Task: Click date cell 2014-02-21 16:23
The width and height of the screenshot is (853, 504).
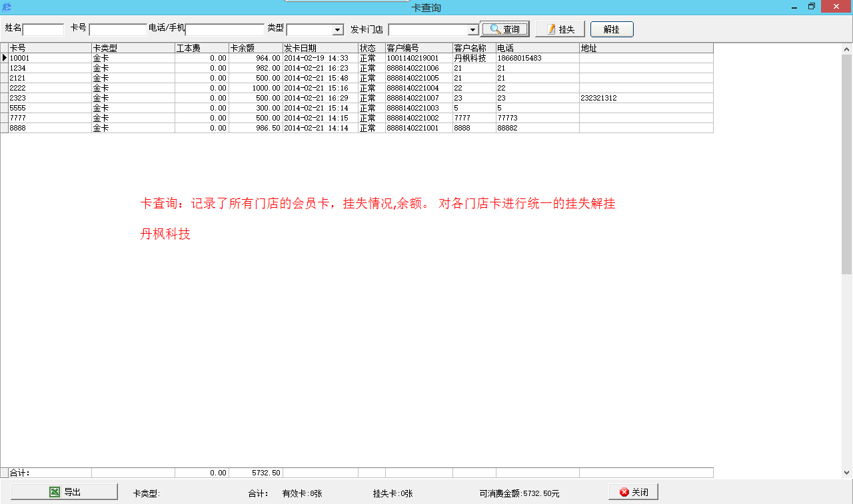Action: 321,68
